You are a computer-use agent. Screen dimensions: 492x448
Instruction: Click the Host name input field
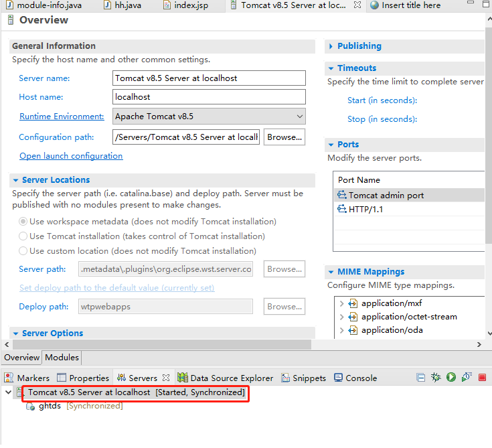click(209, 97)
